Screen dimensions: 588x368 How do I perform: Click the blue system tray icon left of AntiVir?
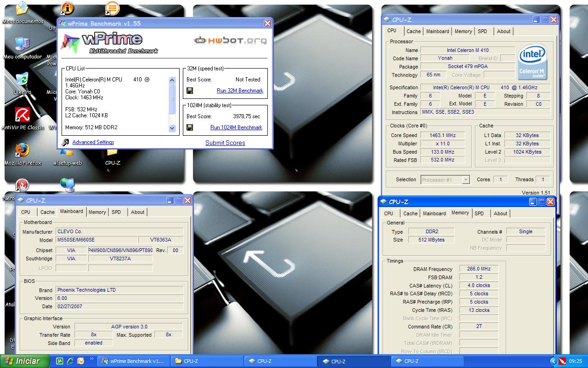[x=554, y=361]
